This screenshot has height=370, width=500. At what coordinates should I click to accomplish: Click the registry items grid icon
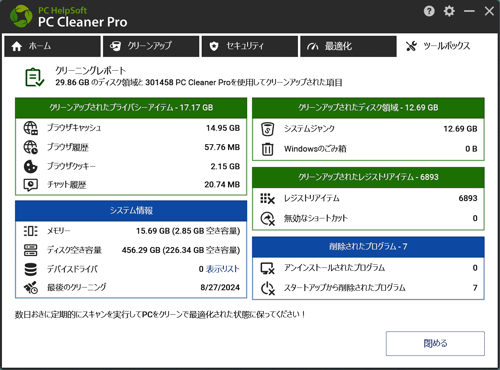(x=267, y=199)
